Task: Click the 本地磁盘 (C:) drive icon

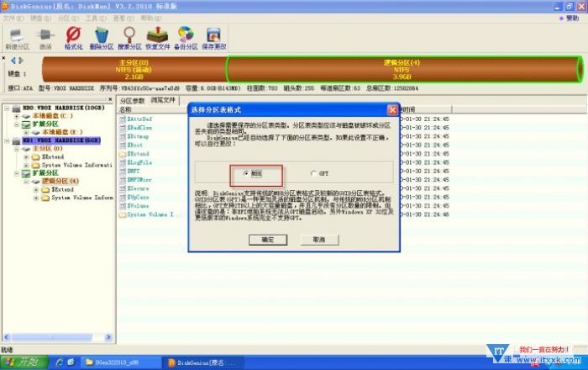Action: coord(26,116)
